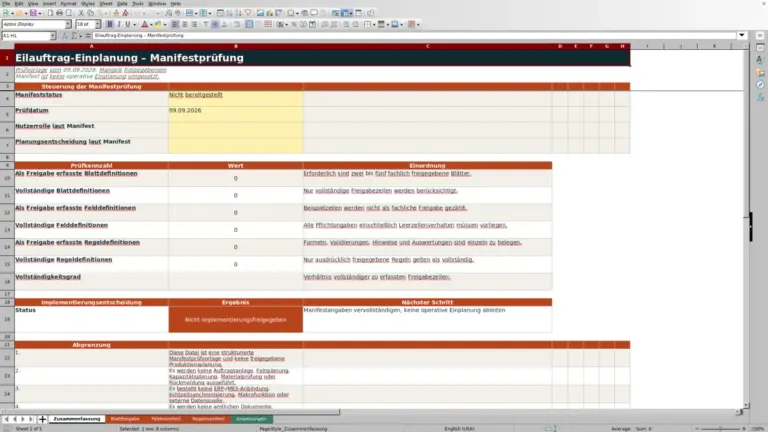This screenshot has width=768, height=432.
Task: Click the Export as PDF icon
Action: coord(50,13)
